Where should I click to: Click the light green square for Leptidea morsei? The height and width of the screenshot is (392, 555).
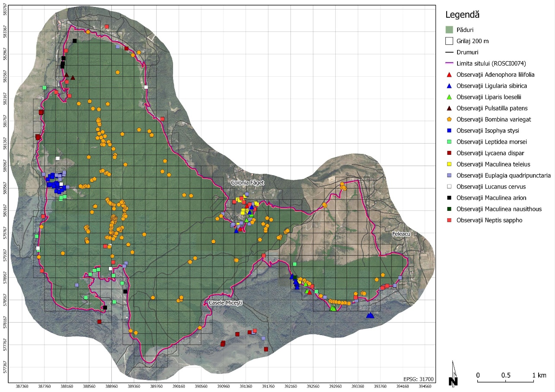click(x=449, y=142)
